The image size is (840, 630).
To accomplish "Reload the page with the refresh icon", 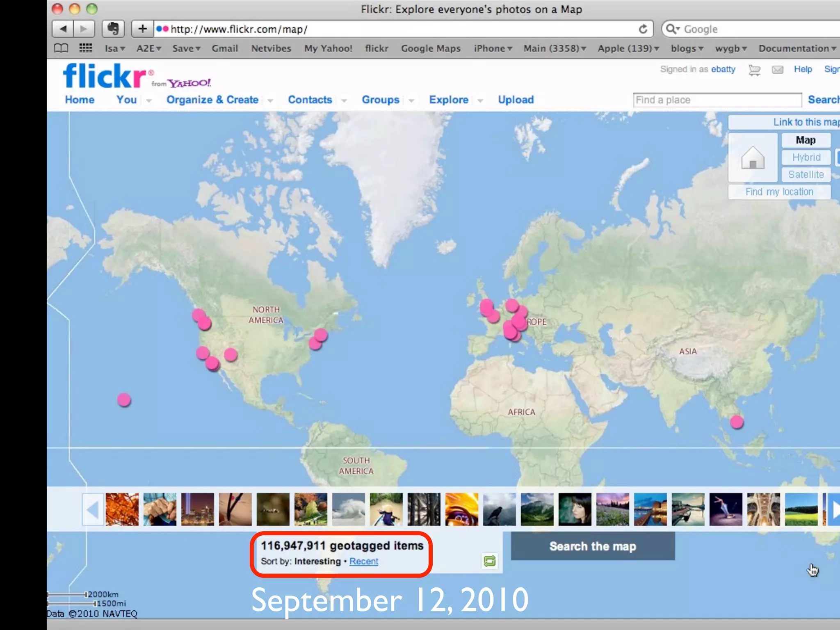I will point(643,29).
